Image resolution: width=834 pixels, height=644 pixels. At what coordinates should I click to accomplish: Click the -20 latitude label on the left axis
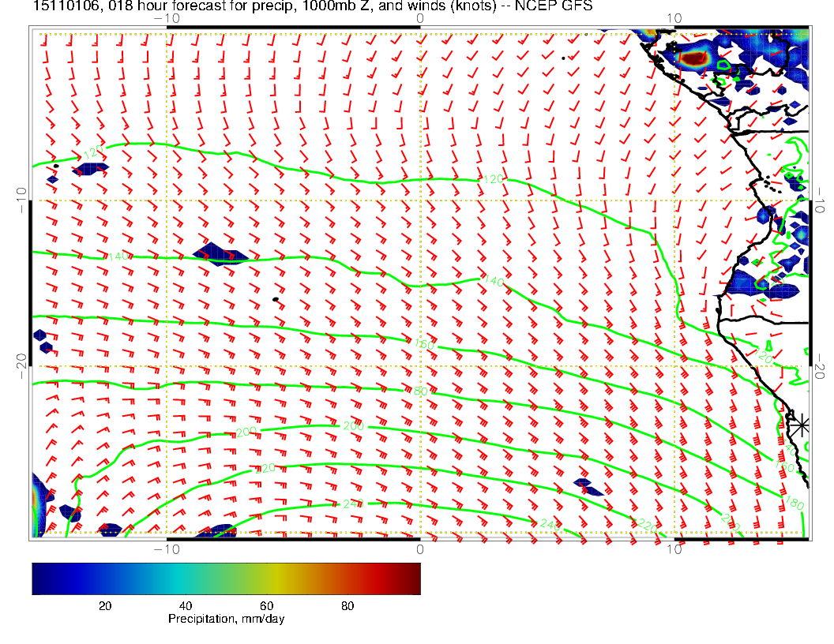click(20, 365)
